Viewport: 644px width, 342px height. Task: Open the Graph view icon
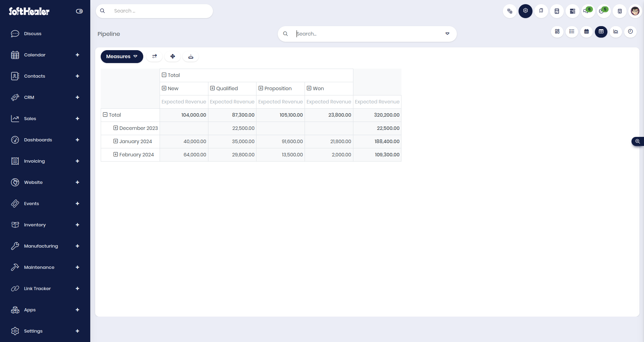coord(616,32)
